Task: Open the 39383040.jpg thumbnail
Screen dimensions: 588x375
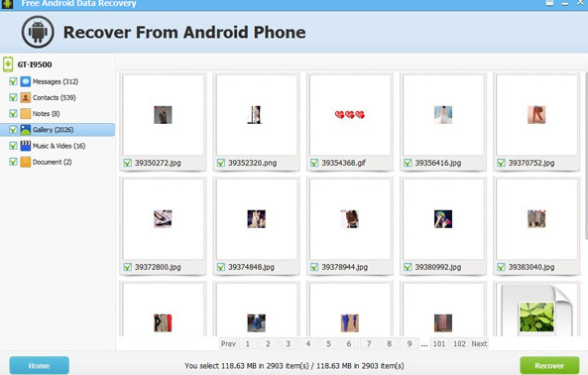Action: tap(536, 219)
